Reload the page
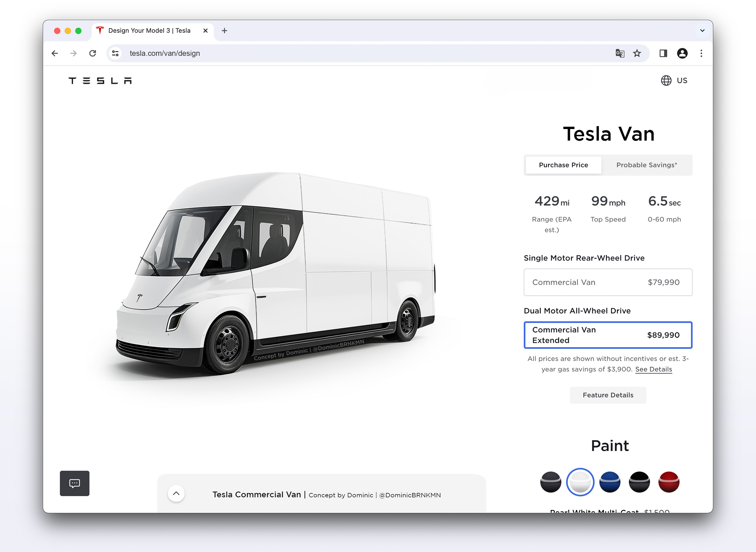This screenshot has height=552, width=756. coord(93,54)
